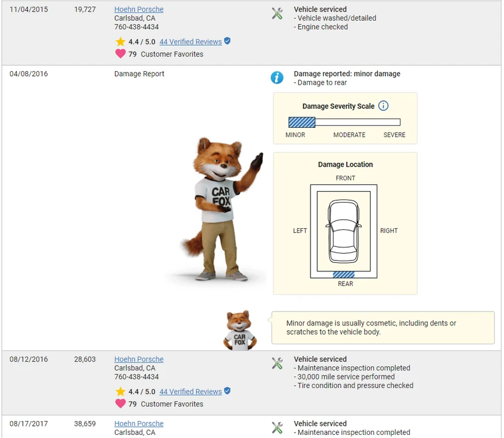Click the MINOR label on severity scale

pyautogui.click(x=295, y=135)
